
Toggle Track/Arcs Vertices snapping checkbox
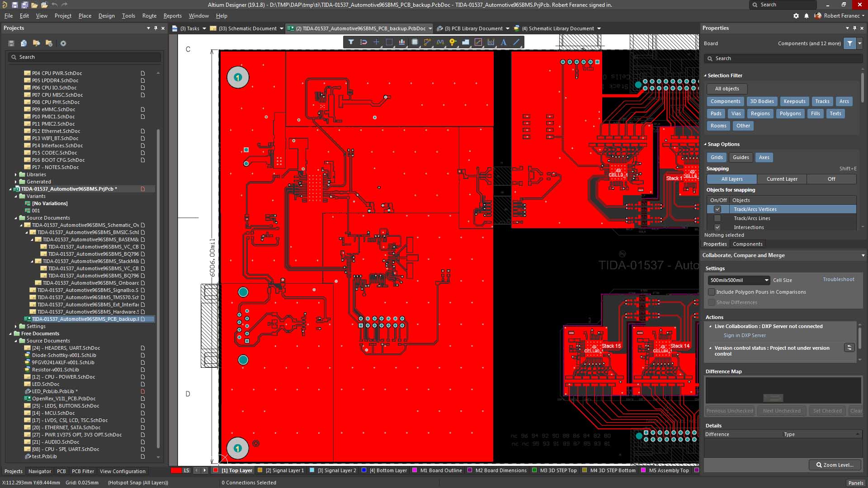click(x=717, y=209)
